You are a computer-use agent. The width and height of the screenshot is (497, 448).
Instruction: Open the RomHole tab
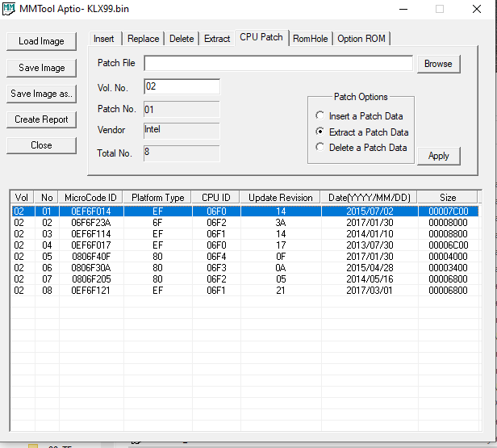(x=311, y=39)
